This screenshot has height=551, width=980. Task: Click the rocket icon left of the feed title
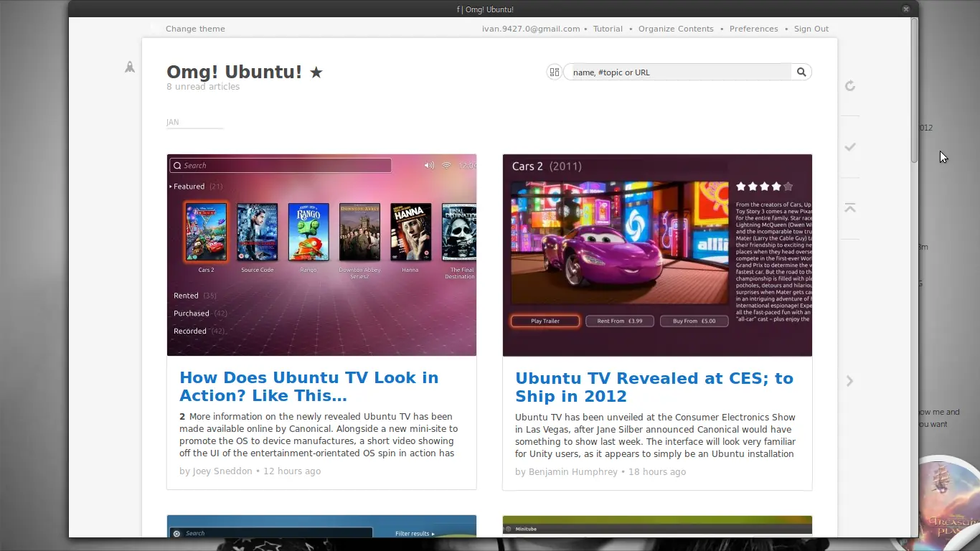130,67
